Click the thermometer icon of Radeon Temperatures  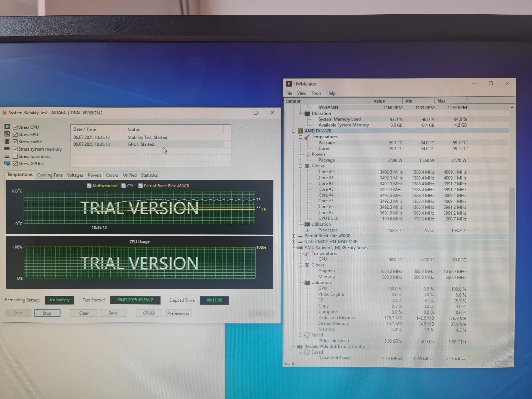pyautogui.click(x=307, y=253)
